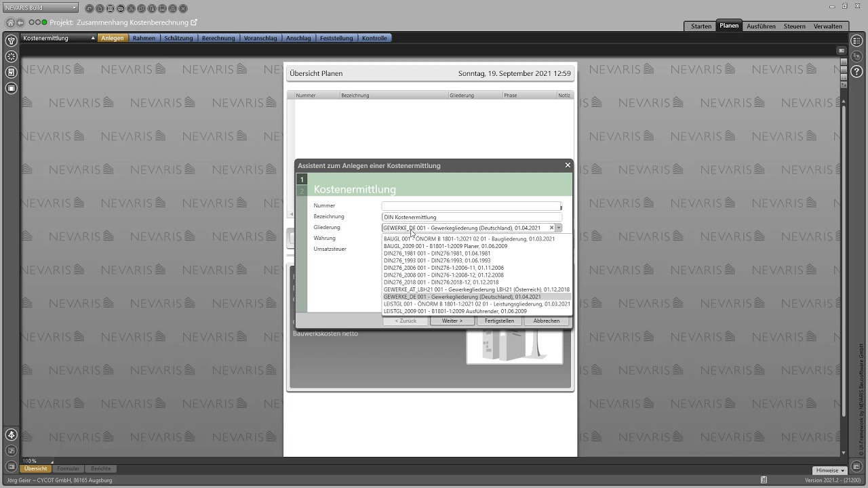Open the Steuern main tab
The image size is (868, 488).
coord(795,26)
